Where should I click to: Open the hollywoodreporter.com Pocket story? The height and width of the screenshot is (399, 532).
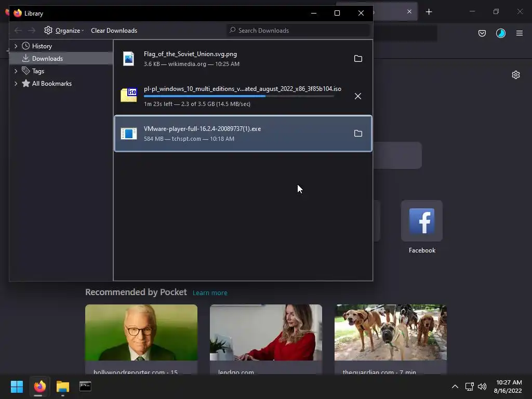coord(141,339)
